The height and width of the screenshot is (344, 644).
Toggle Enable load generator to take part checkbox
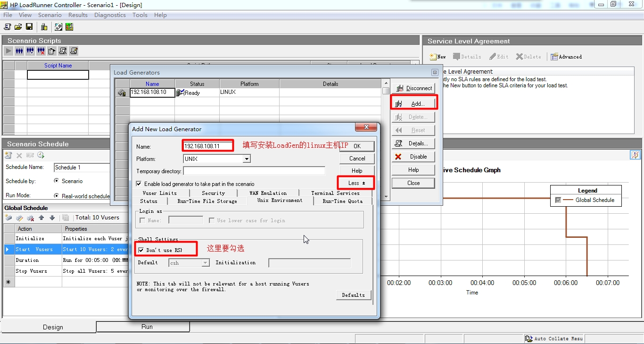pyautogui.click(x=139, y=184)
